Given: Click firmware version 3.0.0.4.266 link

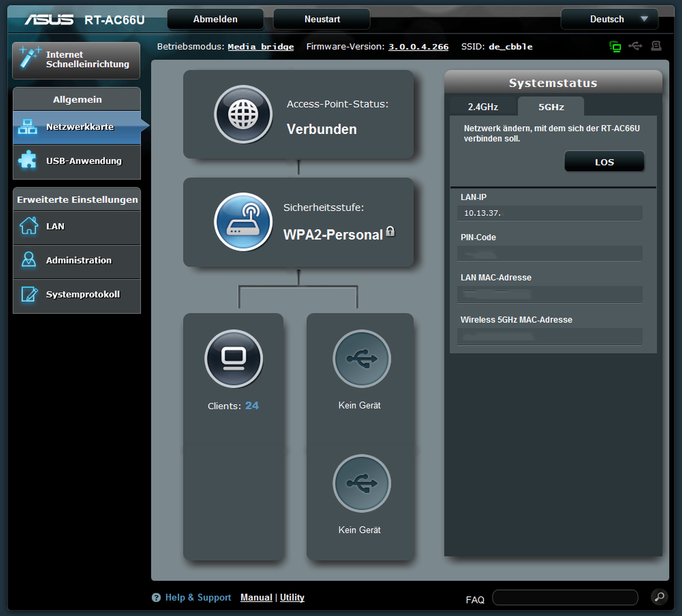Looking at the screenshot, I should click(418, 47).
